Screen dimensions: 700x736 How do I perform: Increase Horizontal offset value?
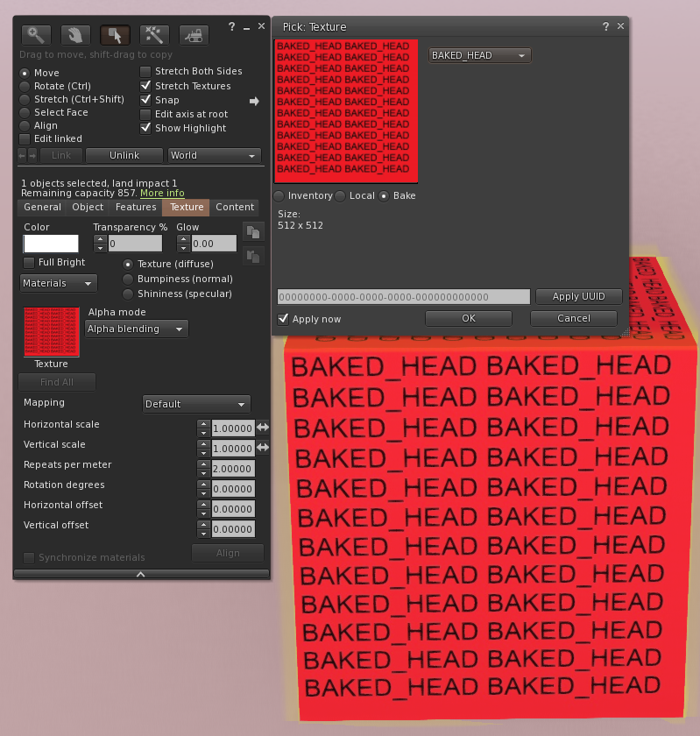point(203,504)
